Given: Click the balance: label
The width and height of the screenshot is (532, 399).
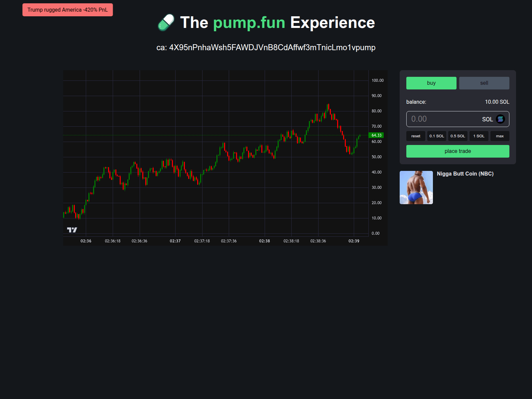Looking at the screenshot, I should (416, 102).
